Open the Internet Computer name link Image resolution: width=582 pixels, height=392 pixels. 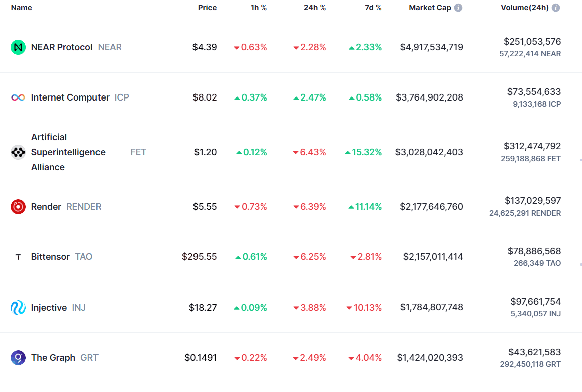click(x=70, y=97)
